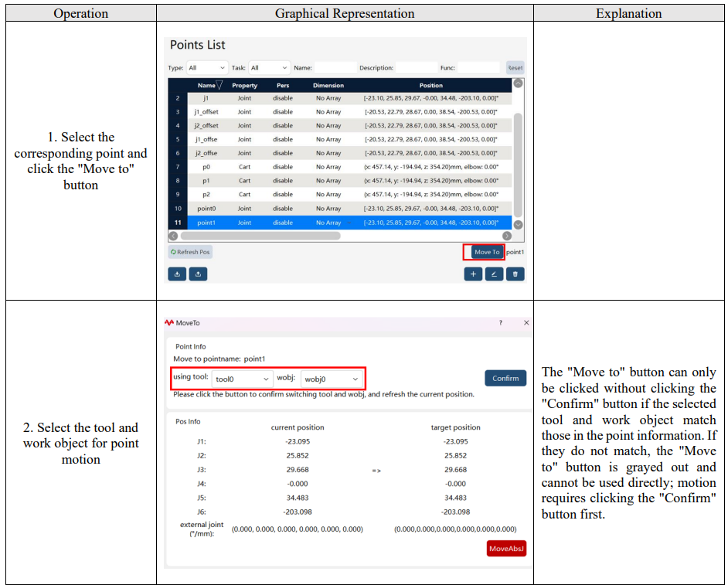This screenshot has height=585, width=728.
Task: Select the p2 Cart point row
Action: (x=340, y=195)
